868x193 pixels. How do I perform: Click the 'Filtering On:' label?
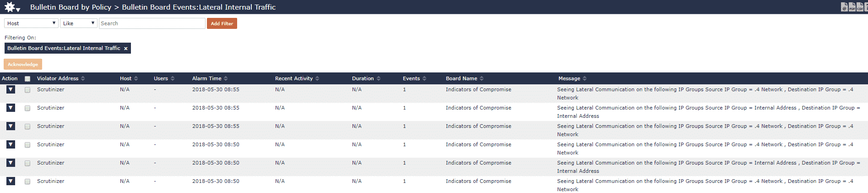20,38
